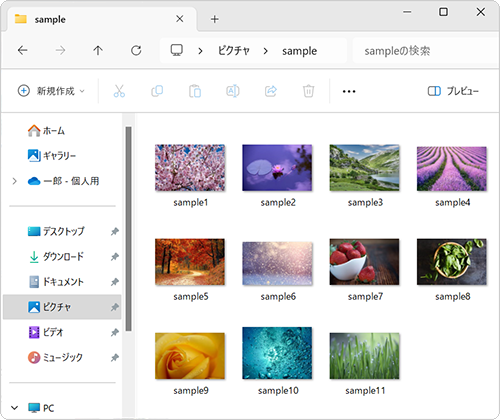Select the sample2 water lily thumbnail
This screenshot has height=420, width=500.
click(x=277, y=168)
